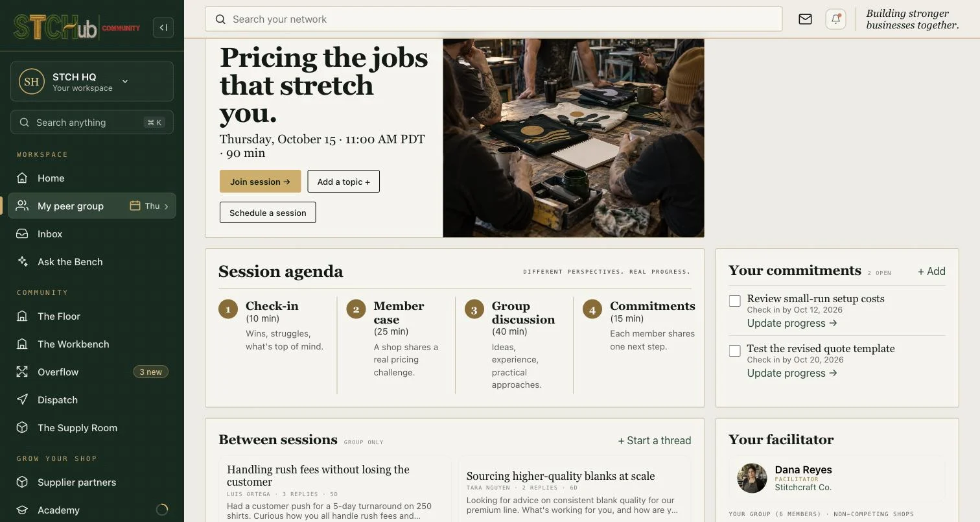Check off Test the revised quote template
The width and height of the screenshot is (980, 522).
pos(735,351)
